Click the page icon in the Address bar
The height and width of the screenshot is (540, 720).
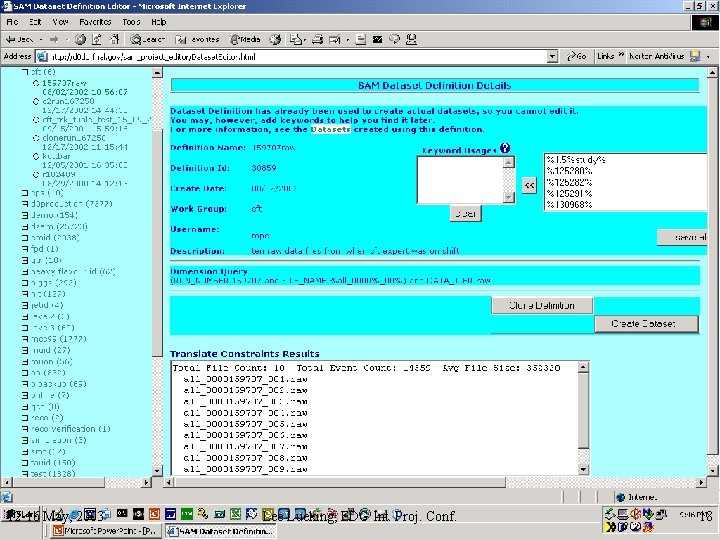click(42, 56)
